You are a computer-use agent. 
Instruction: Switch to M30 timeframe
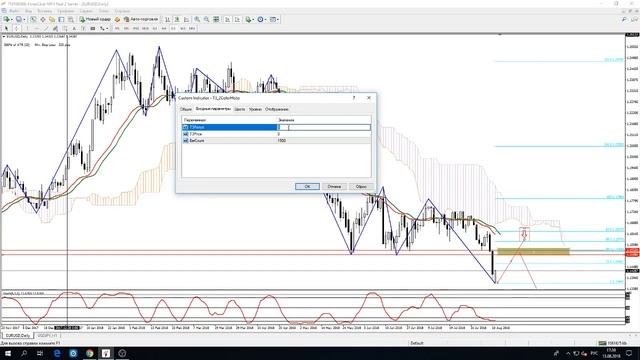tap(145, 29)
